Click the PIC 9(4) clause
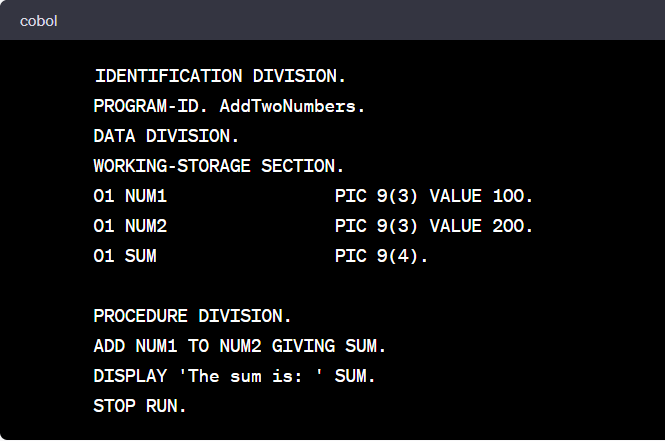This screenshot has width=665, height=441. (381, 256)
